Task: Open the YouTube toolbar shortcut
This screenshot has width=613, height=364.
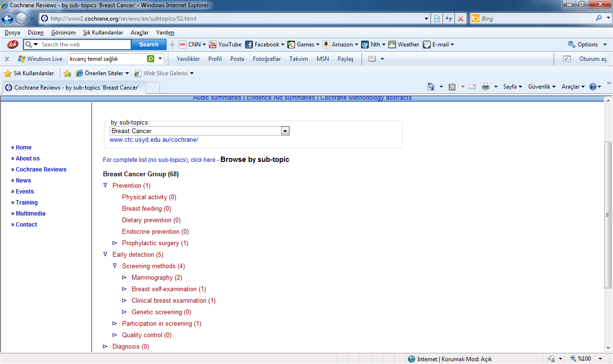Action: click(x=225, y=45)
